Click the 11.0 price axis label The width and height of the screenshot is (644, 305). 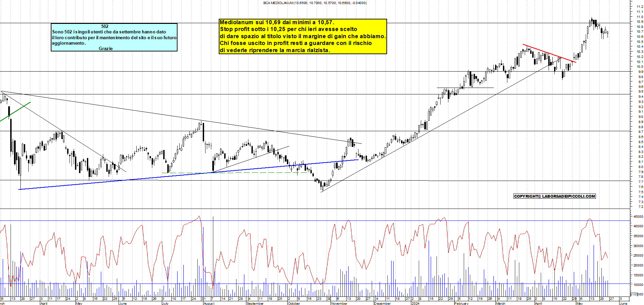[640, 17]
